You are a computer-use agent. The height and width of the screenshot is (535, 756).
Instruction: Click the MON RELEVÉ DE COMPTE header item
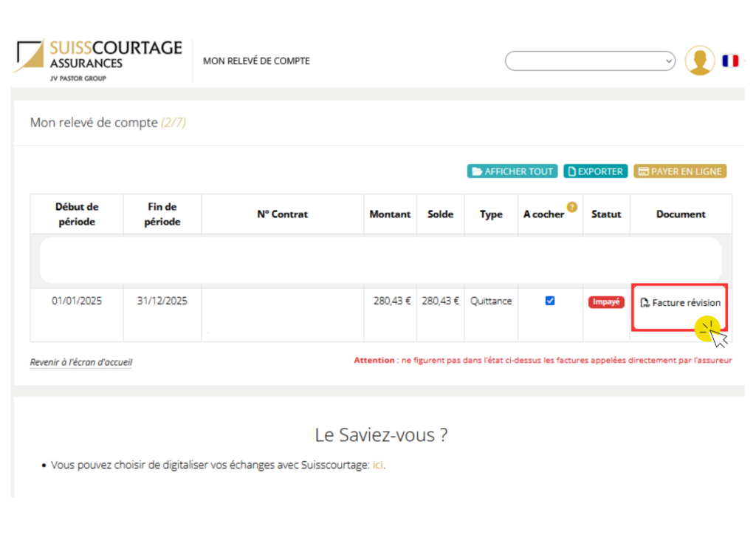tap(256, 61)
